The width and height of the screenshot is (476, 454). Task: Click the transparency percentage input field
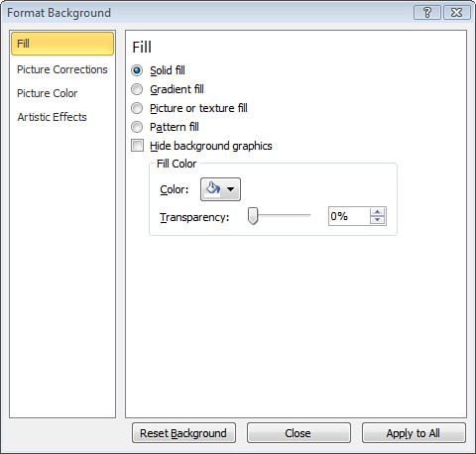click(349, 216)
